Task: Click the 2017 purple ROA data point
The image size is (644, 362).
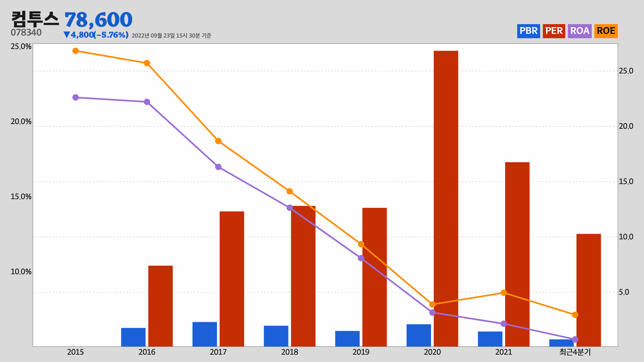Action: (x=218, y=167)
